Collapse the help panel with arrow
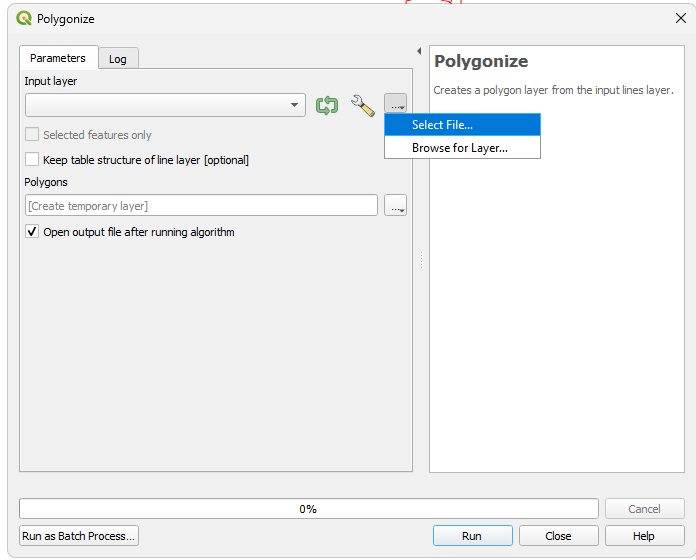696x560 pixels. (x=419, y=51)
